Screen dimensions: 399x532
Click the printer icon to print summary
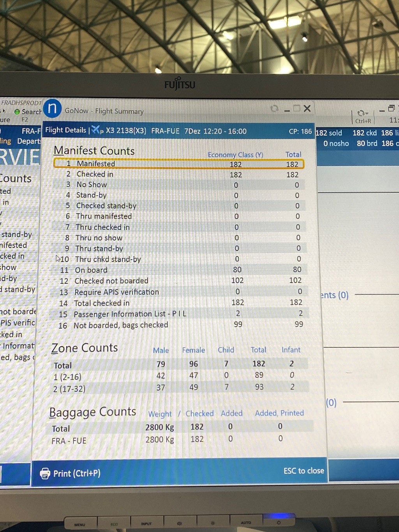click(45, 473)
